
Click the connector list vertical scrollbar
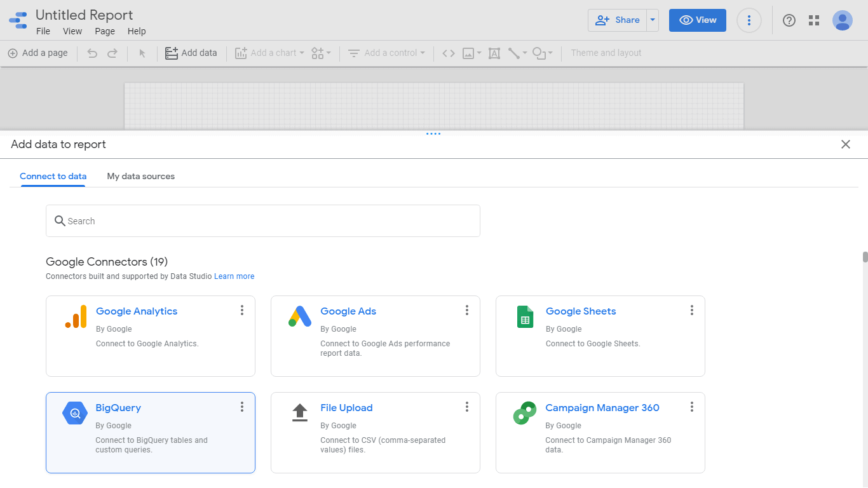[x=865, y=257]
